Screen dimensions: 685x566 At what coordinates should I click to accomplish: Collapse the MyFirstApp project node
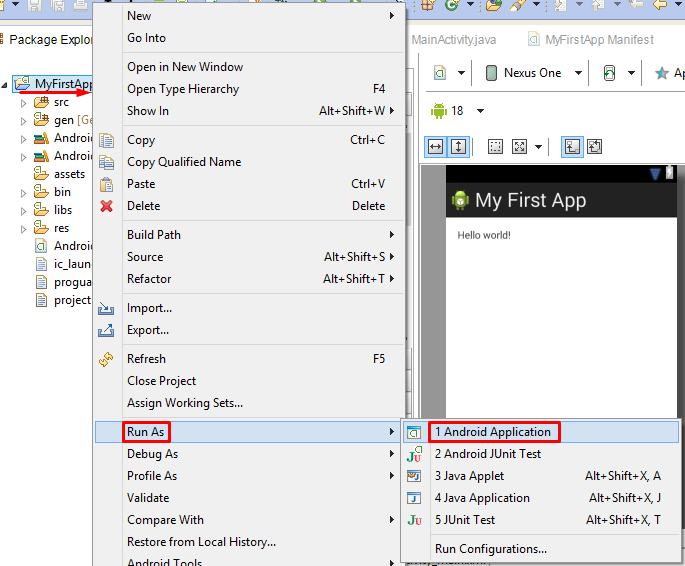[4, 85]
